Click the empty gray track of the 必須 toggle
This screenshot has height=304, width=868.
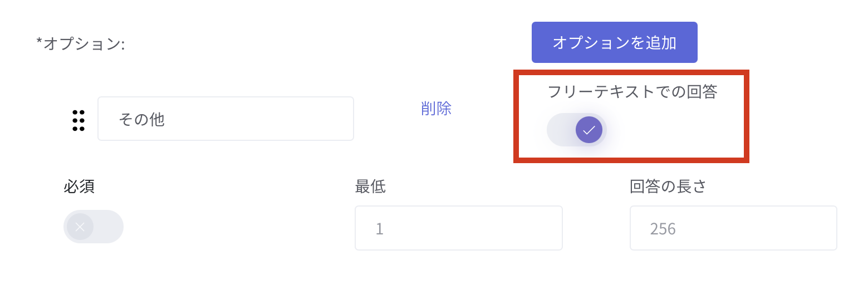click(109, 227)
